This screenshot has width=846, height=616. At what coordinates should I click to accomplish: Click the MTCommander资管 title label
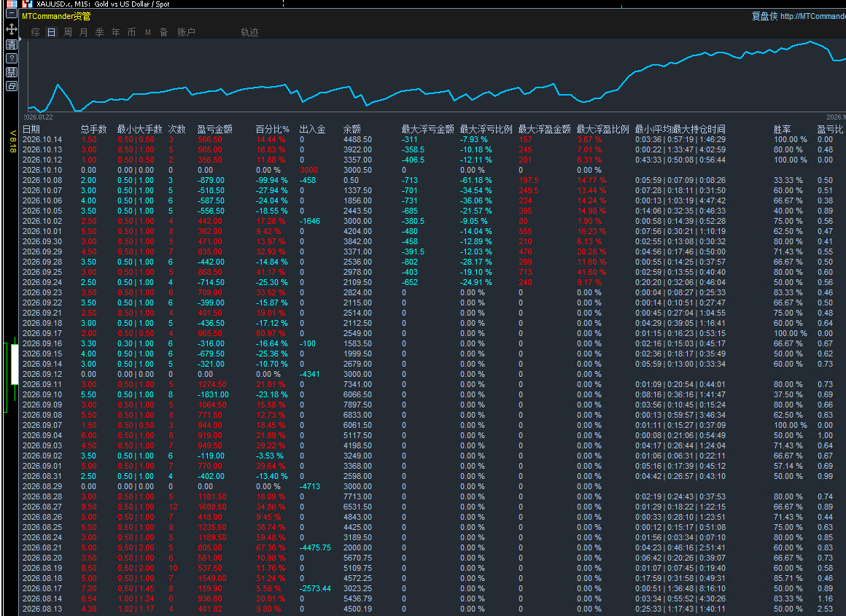point(56,16)
